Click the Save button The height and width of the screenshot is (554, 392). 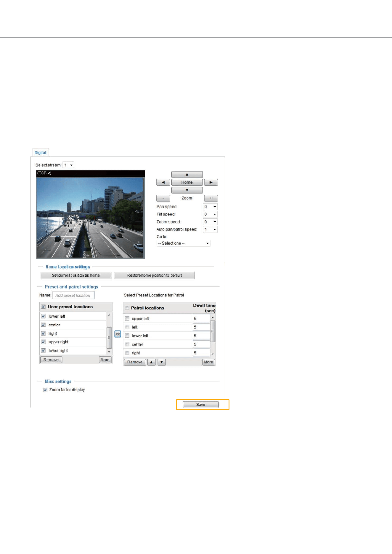[x=201, y=405]
